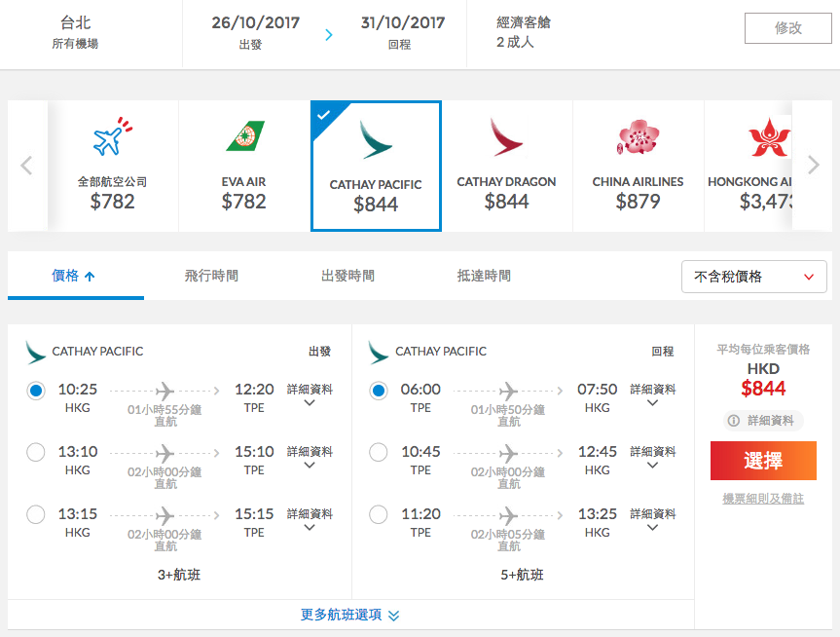The width and height of the screenshot is (840, 637).
Task: Expand 更多航班選項 to show more flights
Action: (349, 615)
